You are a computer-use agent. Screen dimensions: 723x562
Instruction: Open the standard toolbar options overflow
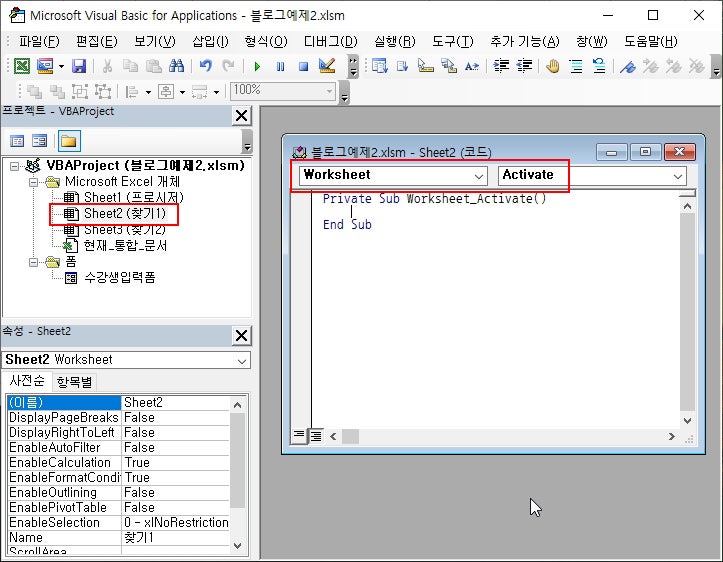(353, 66)
